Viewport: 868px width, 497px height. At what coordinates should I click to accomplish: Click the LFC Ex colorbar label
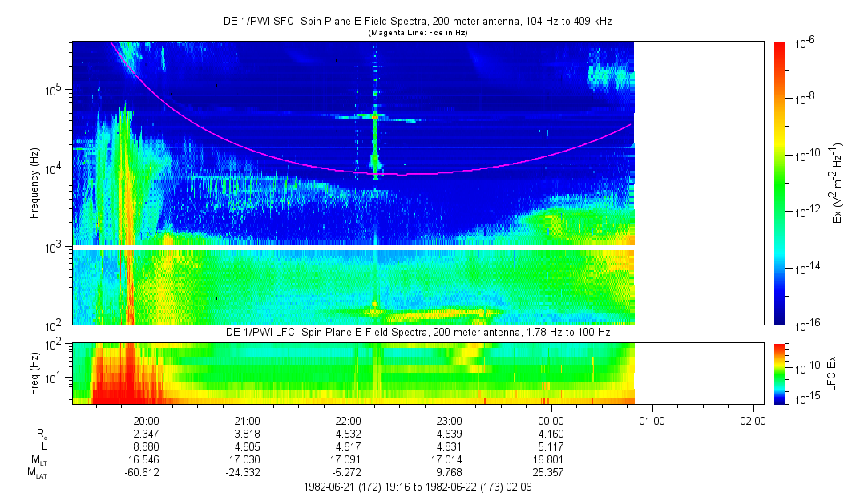(x=834, y=373)
